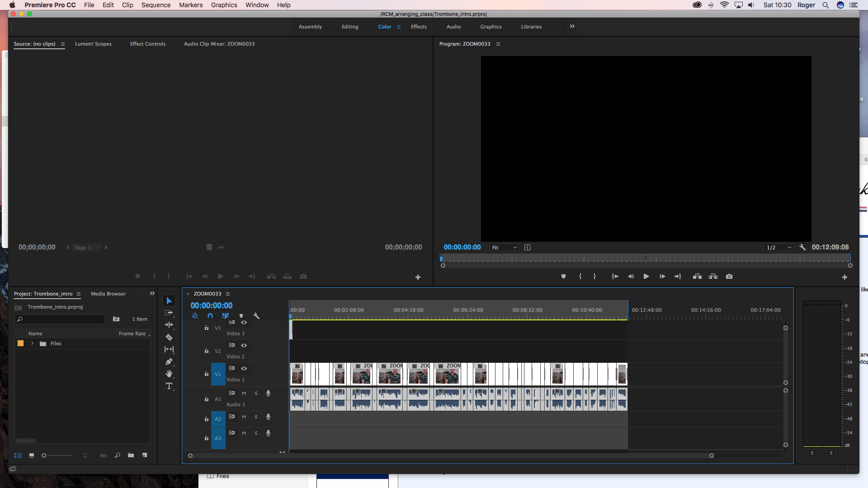Click Extract button in Program monitor

tap(713, 277)
